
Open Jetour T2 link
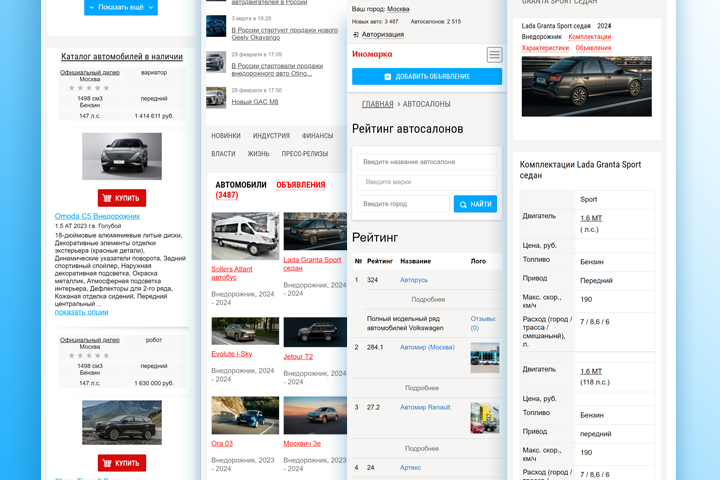[298, 356]
